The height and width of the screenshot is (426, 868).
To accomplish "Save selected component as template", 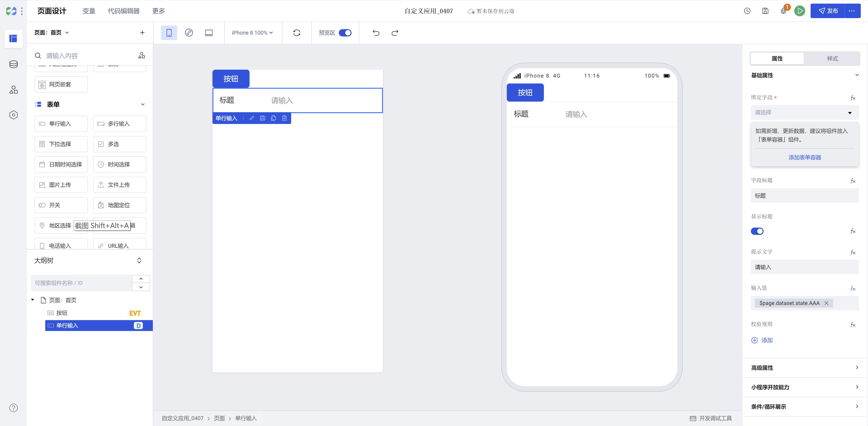I will click(x=262, y=118).
